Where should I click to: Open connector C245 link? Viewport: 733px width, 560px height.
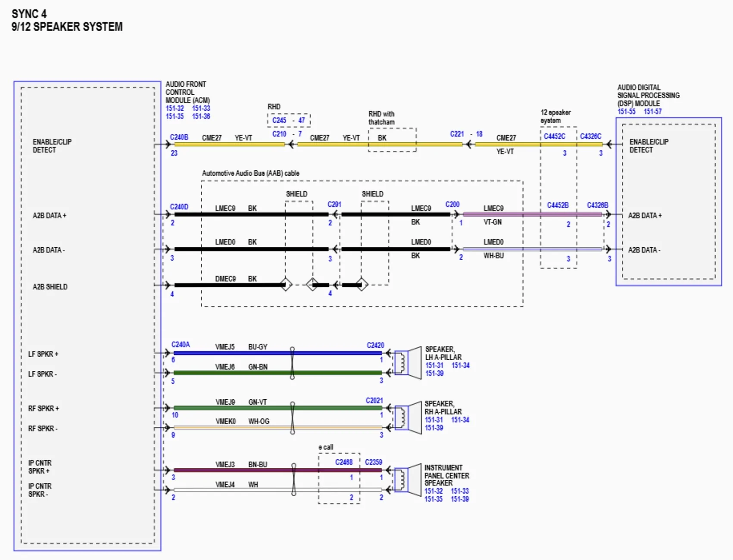pyautogui.click(x=279, y=120)
